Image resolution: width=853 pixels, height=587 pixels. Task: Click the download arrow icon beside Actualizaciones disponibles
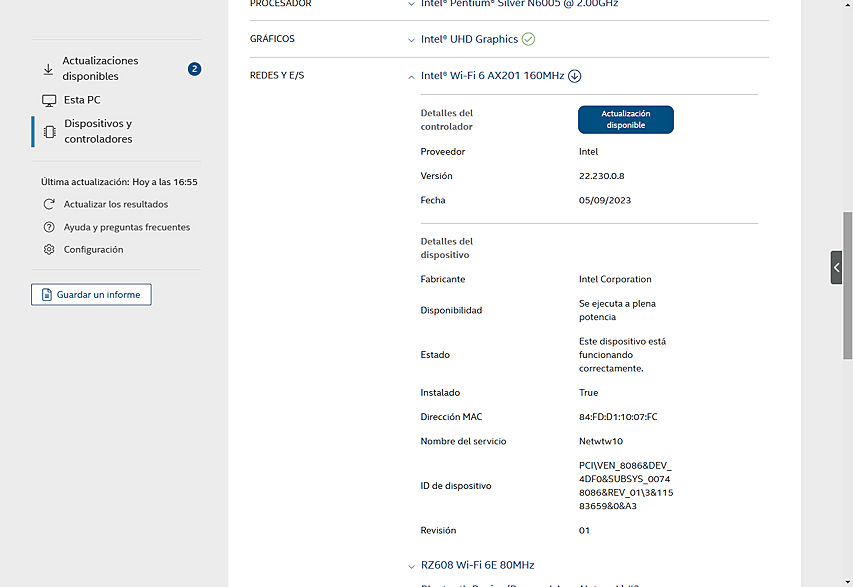(48, 69)
